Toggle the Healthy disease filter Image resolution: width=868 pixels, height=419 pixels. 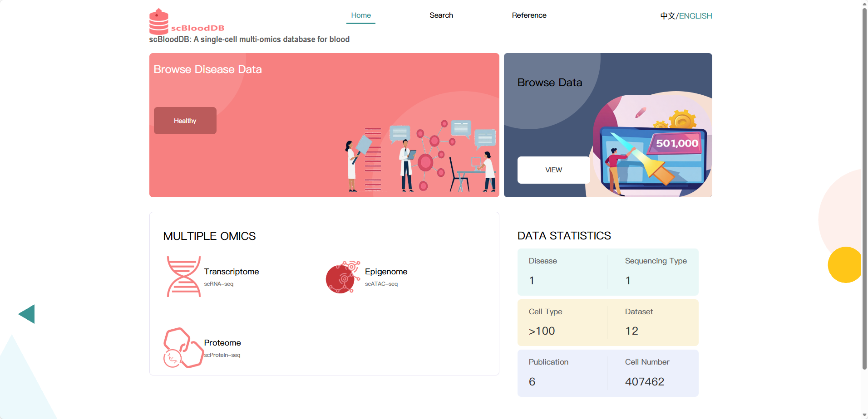coord(185,120)
